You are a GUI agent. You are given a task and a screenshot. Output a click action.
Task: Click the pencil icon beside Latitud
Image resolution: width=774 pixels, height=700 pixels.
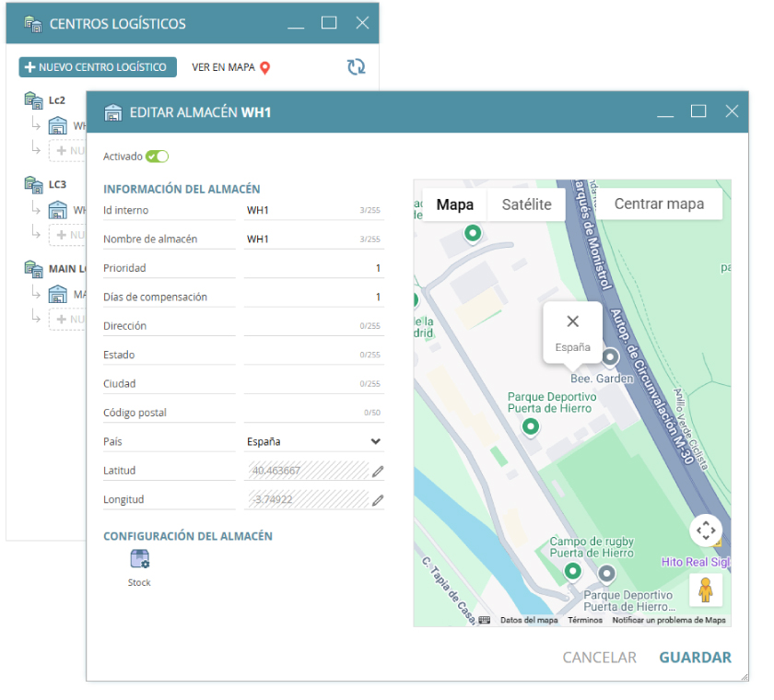[377, 472]
